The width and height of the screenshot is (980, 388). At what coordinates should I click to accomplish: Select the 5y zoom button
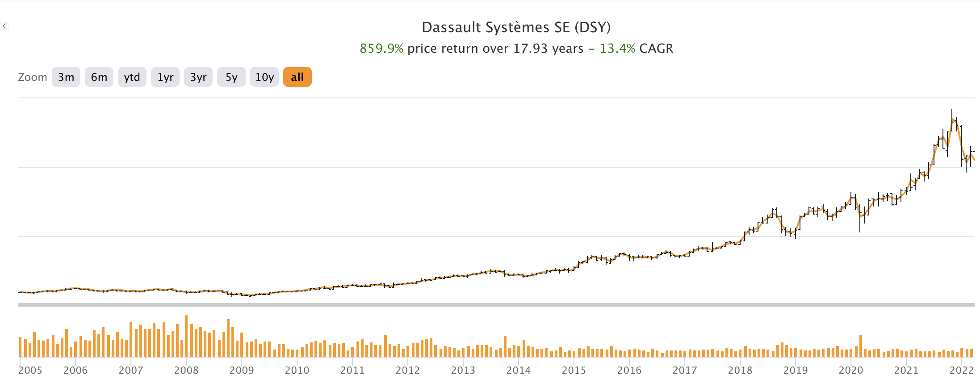231,77
